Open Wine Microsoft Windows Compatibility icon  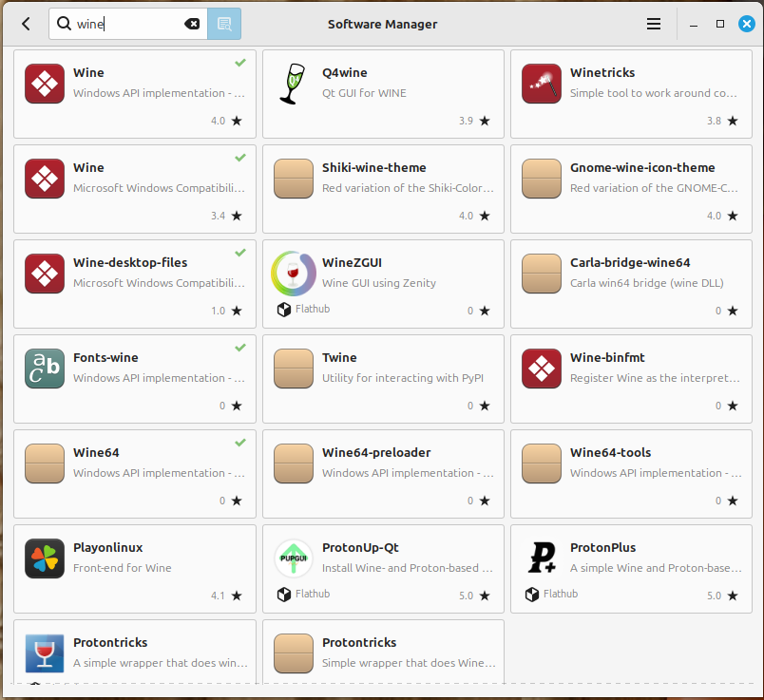[x=45, y=179]
